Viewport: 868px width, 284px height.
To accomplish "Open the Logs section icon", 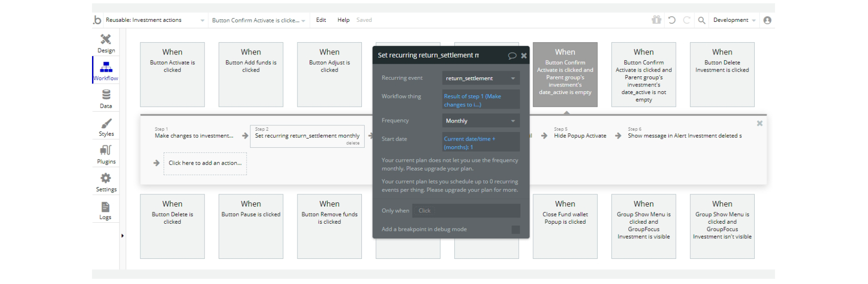I will [105, 210].
